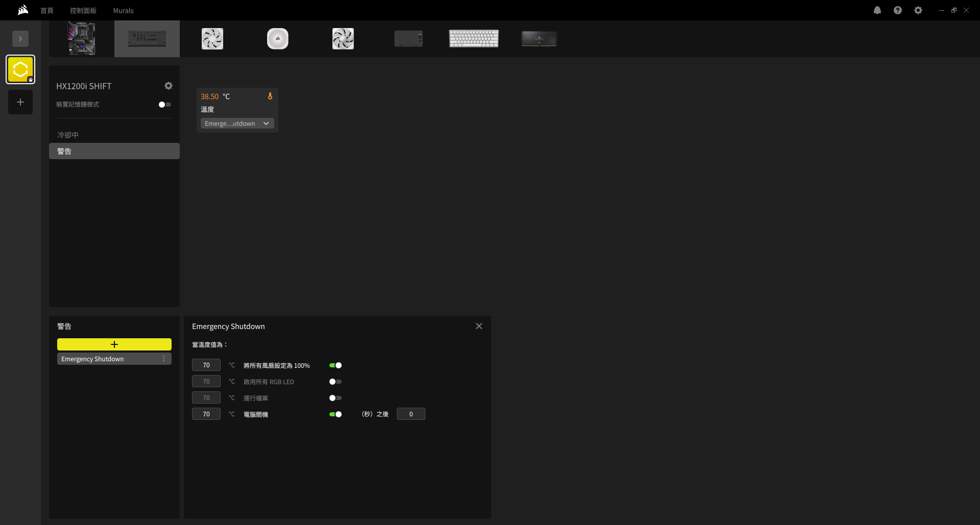Enable the all RGB LED alert toggle

(336, 382)
